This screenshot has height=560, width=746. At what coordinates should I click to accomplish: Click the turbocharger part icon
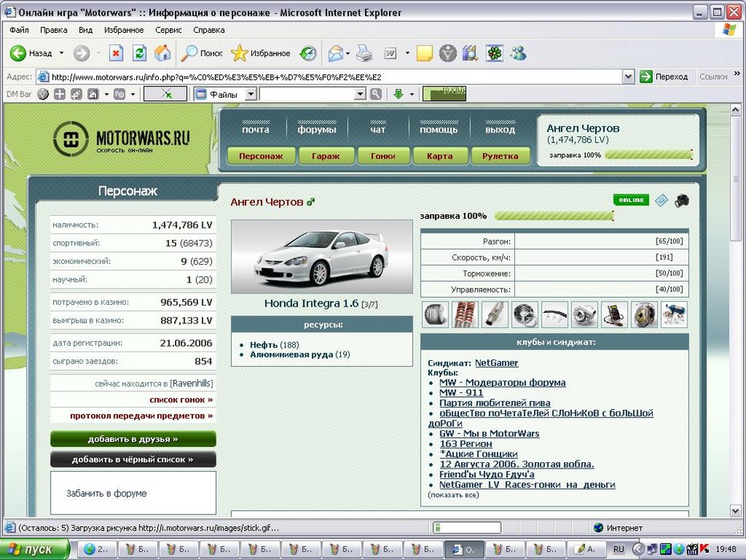pos(584,314)
